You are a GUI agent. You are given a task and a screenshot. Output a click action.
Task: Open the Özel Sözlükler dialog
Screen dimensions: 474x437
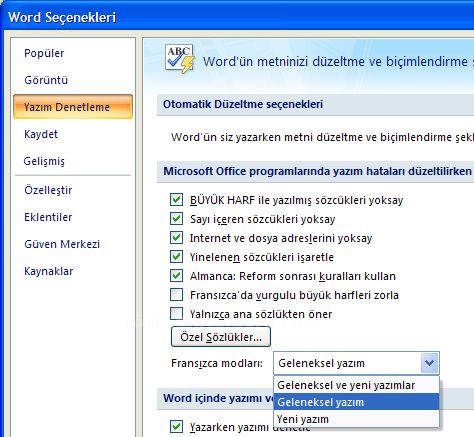click(x=221, y=337)
